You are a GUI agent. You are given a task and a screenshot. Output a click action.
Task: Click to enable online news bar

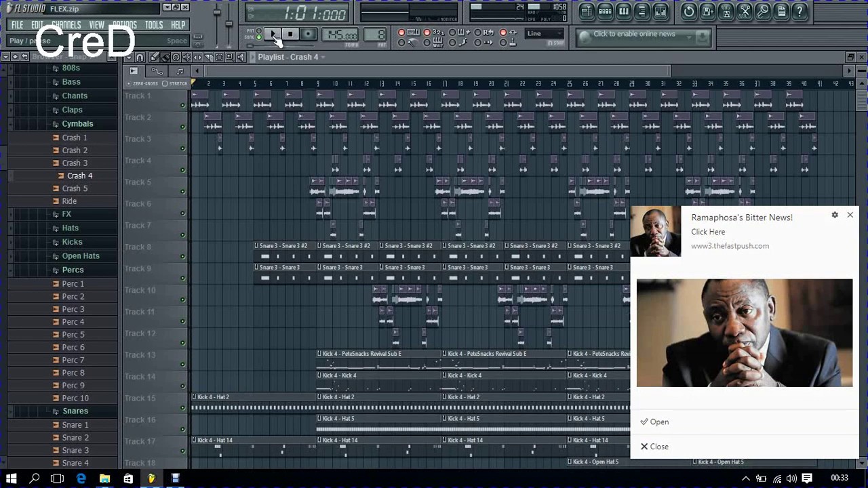pos(643,37)
